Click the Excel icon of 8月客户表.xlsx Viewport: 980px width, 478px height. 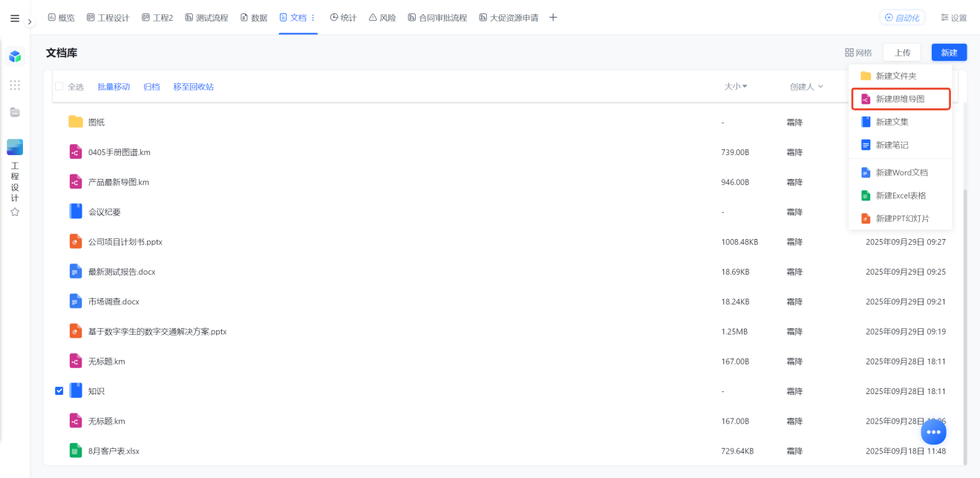pyautogui.click(x=75, y=451)
